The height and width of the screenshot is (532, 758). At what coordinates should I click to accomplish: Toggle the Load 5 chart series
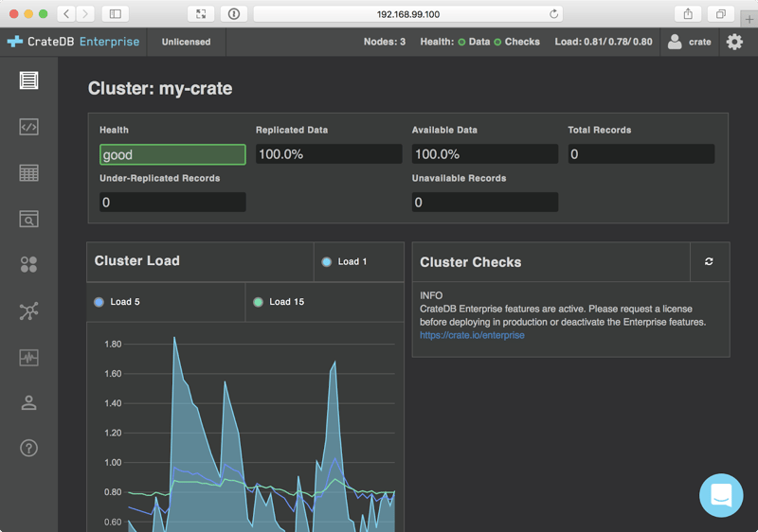coord(166,302)
